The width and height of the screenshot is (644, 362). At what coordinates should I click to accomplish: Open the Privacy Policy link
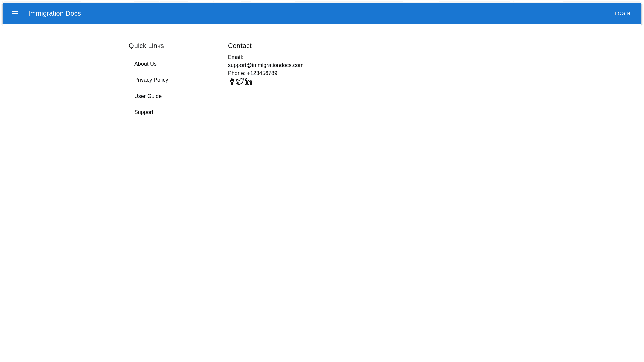(151, 80)
